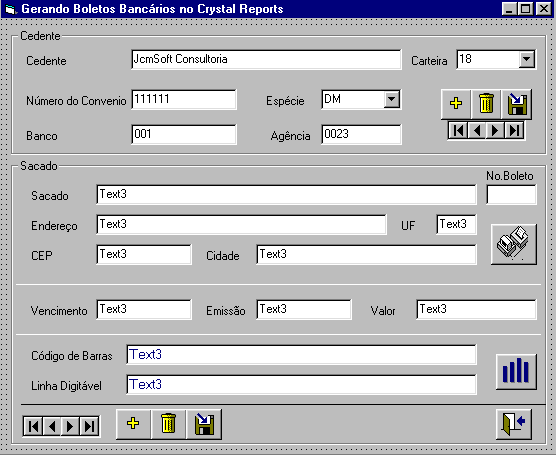Focus the Código de Barras field
The height and width of the screenshot is (455, 556).
click(x=301, y=355)
